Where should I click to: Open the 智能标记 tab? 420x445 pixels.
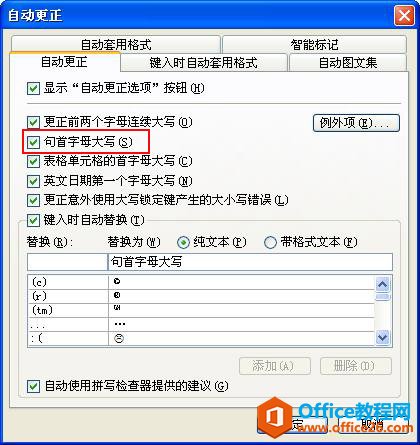pyautogui.click(x=314, y=44)
